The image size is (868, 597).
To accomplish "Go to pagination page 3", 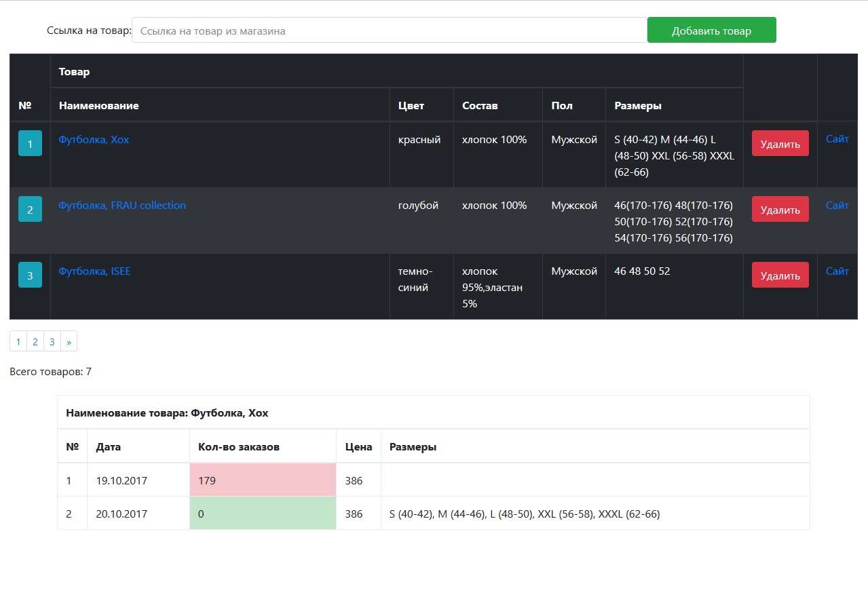I will (x=52, y=342).
